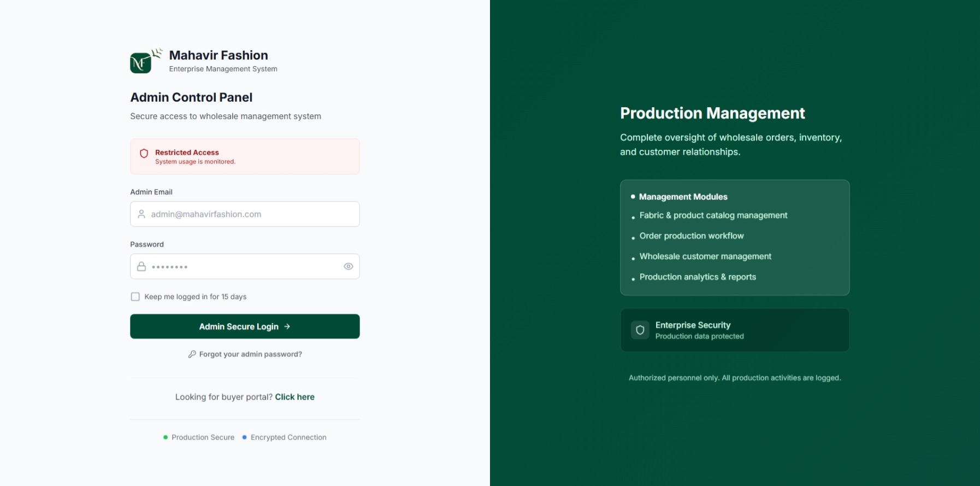Click the Order production workflow item

pos(691,236)
